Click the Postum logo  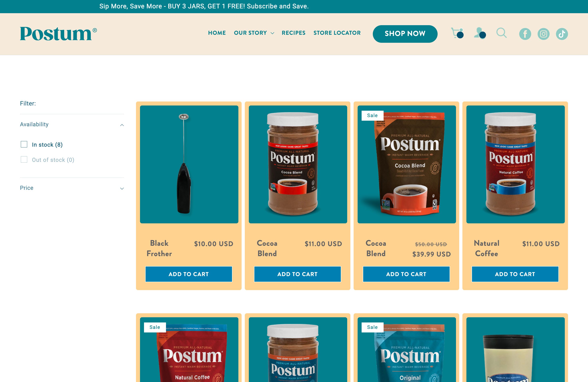tap(58, 34)
